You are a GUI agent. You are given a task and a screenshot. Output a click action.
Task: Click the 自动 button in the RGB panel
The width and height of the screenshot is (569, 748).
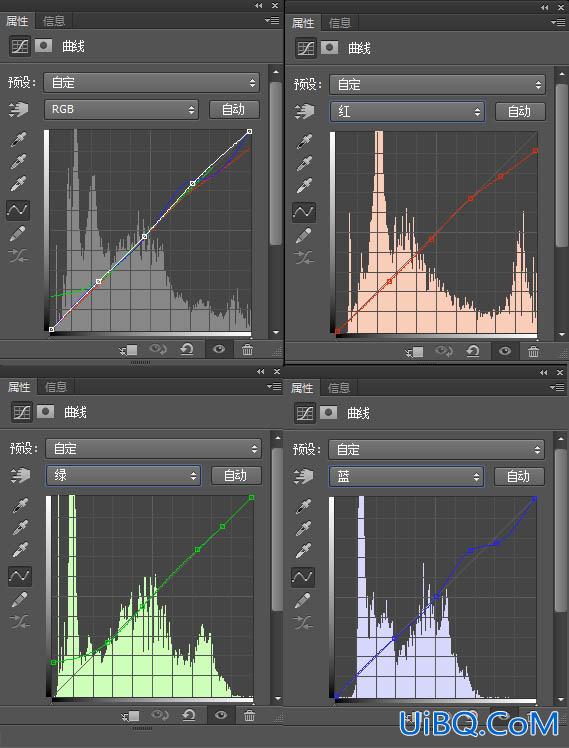pyautogui.click(x=234, y=109)
